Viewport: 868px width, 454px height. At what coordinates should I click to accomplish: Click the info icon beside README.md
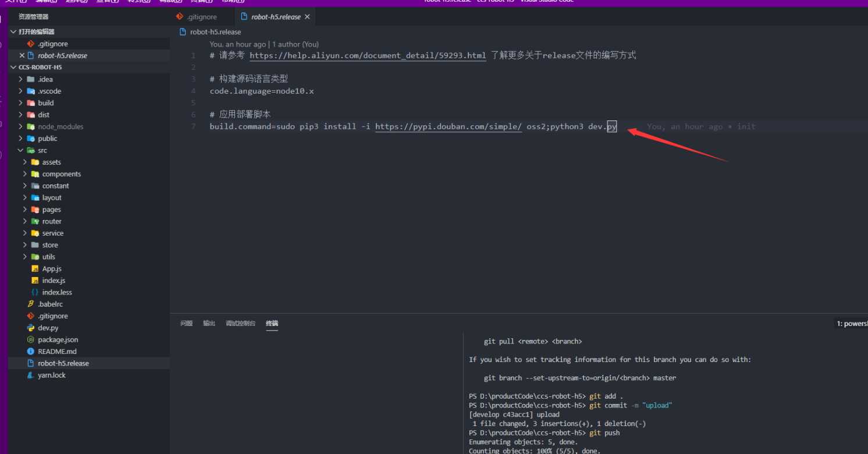31,352
